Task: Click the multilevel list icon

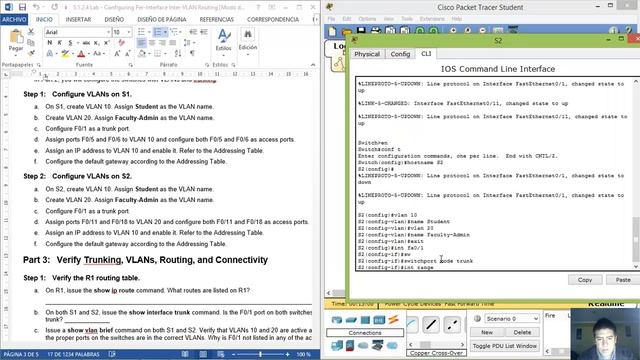Action: [x=173, y=32]
